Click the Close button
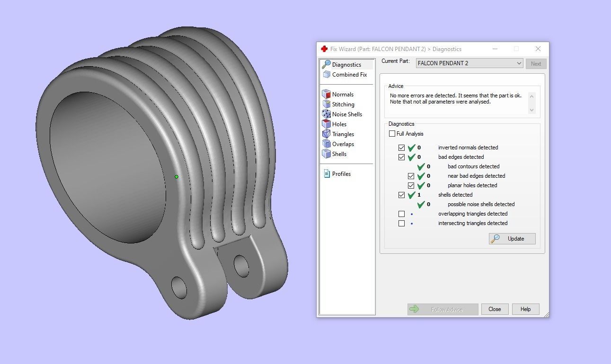The height and width of the screenshot is (364, 611). pyautogui.click(x=495, y=309)
